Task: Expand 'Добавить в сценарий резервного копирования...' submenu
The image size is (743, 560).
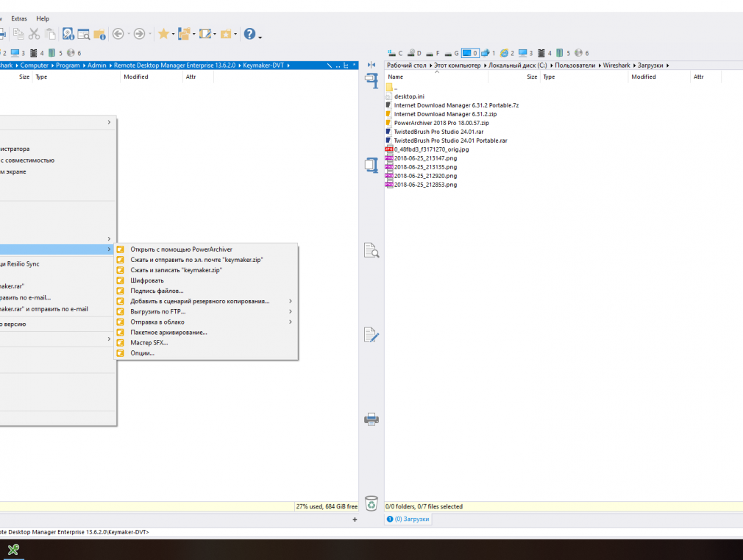Action: (206, 302)
